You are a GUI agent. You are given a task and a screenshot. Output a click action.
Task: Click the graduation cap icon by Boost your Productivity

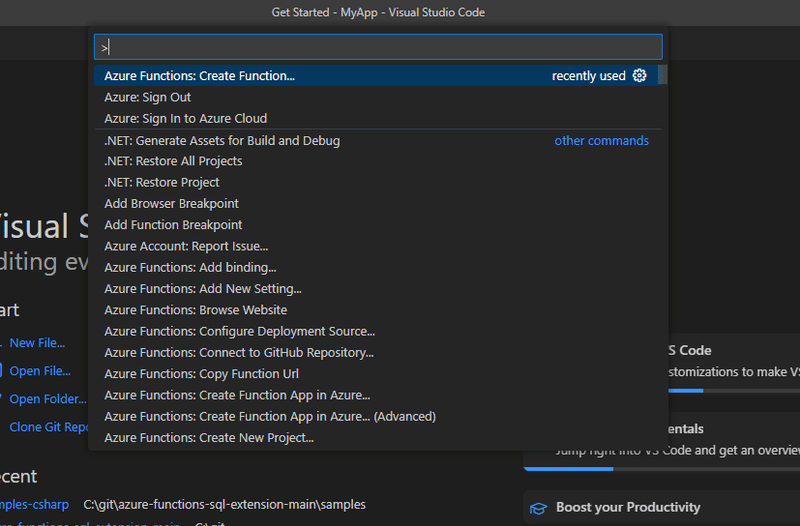coord(538,508)
